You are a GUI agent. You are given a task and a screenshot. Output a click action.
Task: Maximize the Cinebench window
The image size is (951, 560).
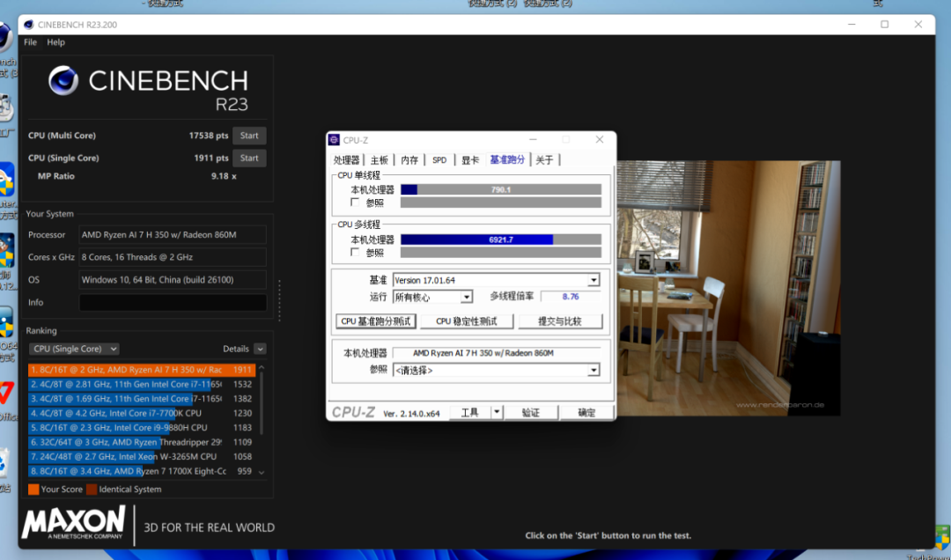click(x=884, y=25)
